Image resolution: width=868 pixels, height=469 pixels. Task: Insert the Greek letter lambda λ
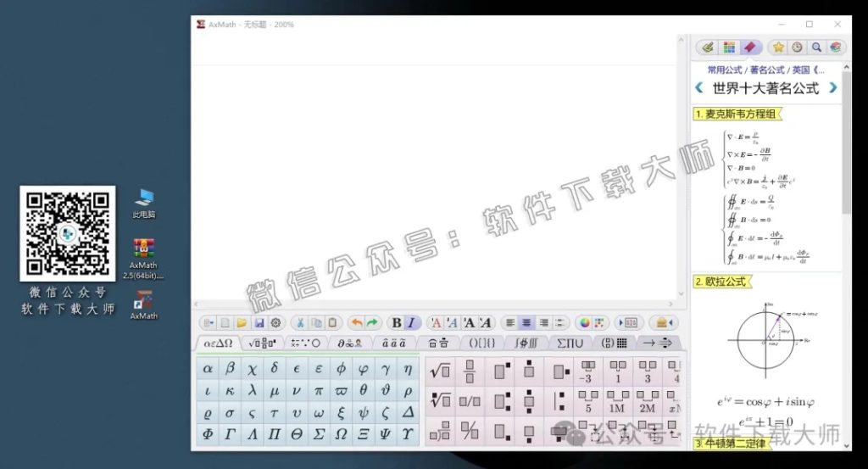coord(252,391)
